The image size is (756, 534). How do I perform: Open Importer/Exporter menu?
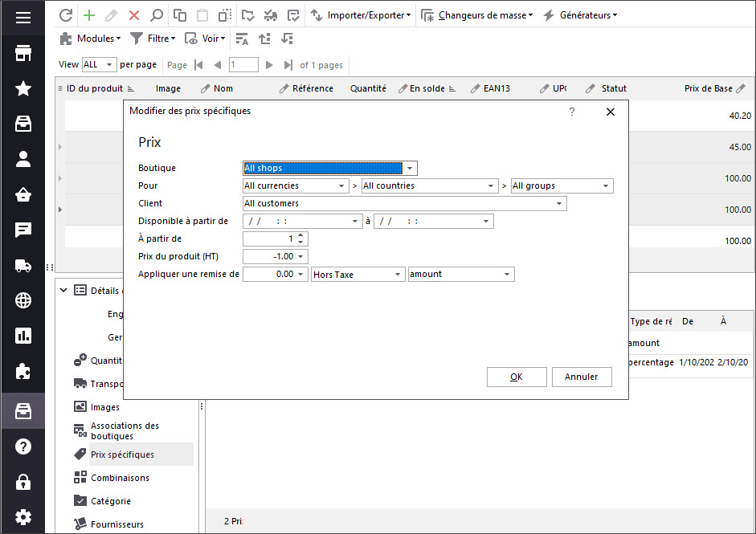[361, 15]
